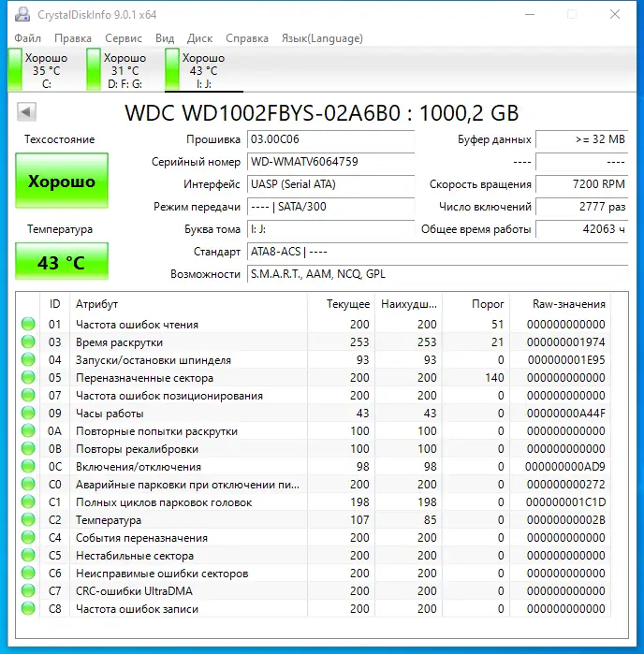644x654 pixels.
Task: Click the Нестабильные сектора attribute text
Action: [135, 556]
